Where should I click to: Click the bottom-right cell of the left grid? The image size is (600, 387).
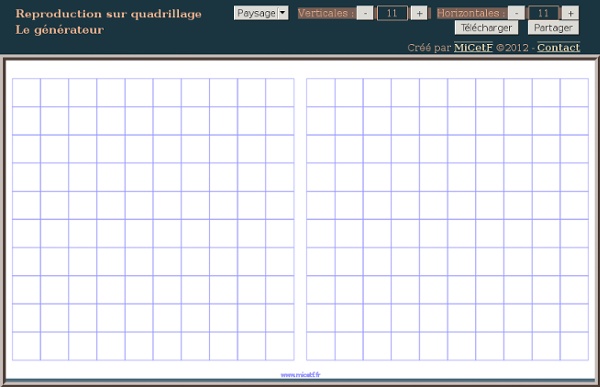tap(280, 346)
